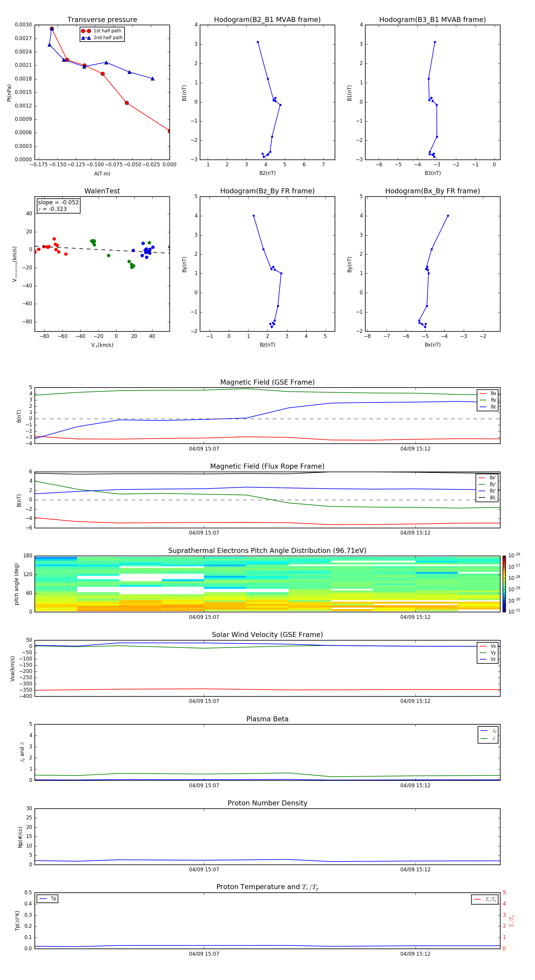Click the pitch angle flux colorbar
Viewport: 535px width, 980px height.
pyautogui.click(x=504, y=584)
